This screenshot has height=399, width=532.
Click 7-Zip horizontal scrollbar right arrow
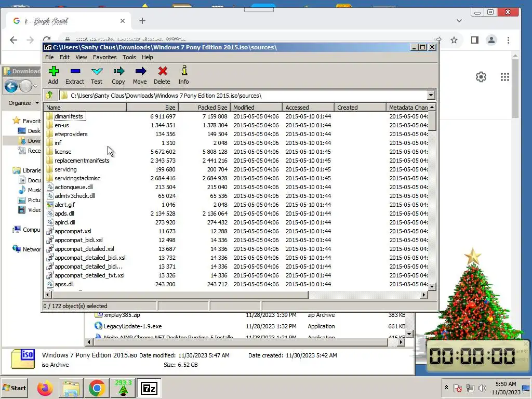pyautogui.click(x=423, y=295)
